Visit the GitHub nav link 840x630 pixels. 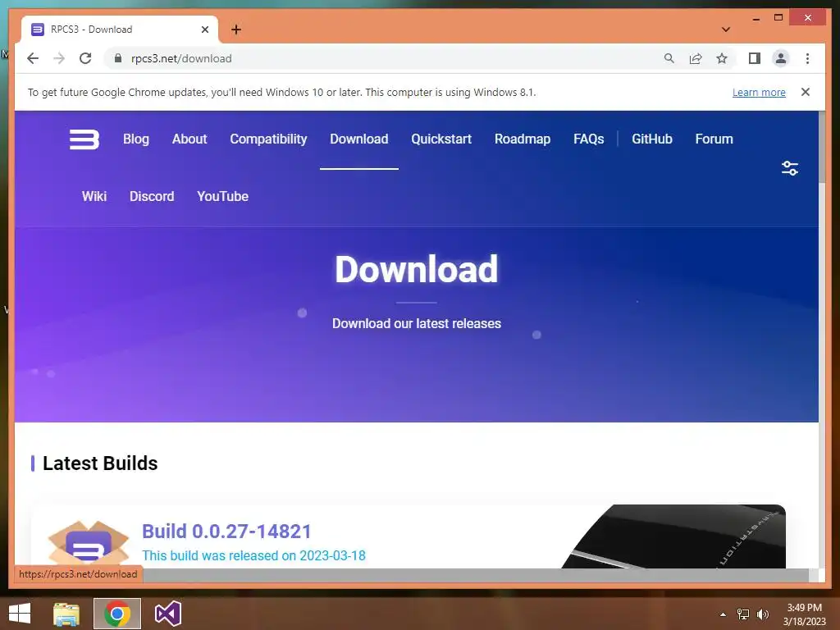pos(652,139)
